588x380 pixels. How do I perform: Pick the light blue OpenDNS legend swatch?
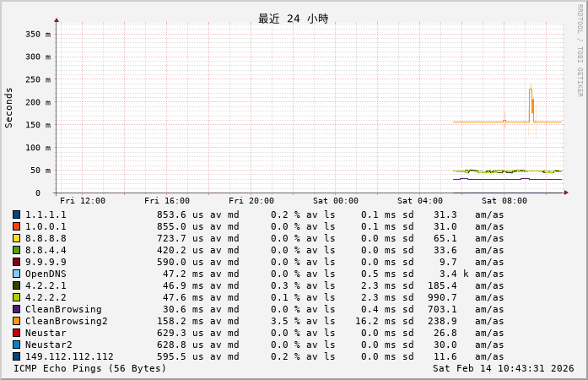[17, 274]
